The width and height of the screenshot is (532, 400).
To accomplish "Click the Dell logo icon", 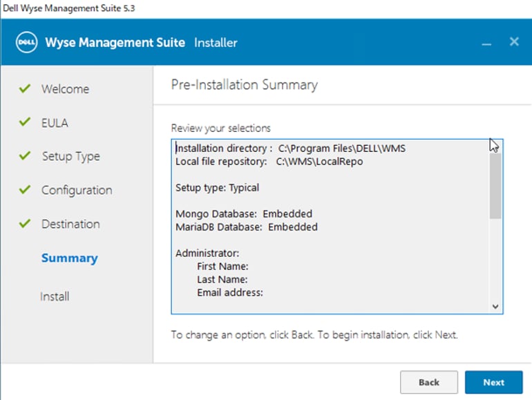I will click(26, 42).
